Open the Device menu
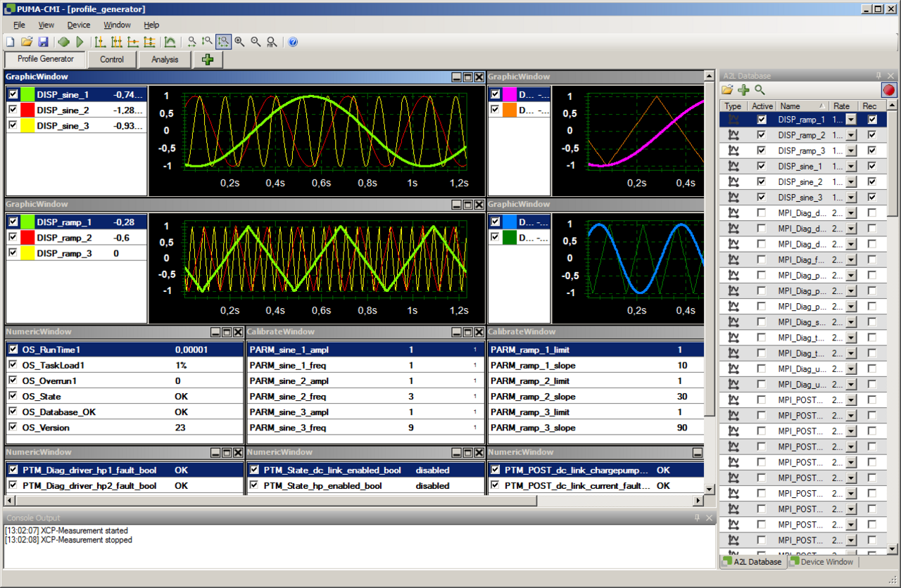 click(78, 25)
